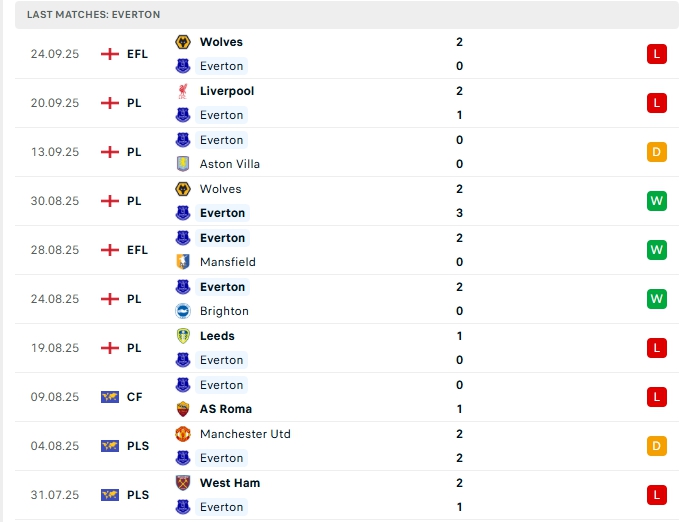689x522 pixels.
Task: Click the Mansfield club crest
Action: (183, 262)
